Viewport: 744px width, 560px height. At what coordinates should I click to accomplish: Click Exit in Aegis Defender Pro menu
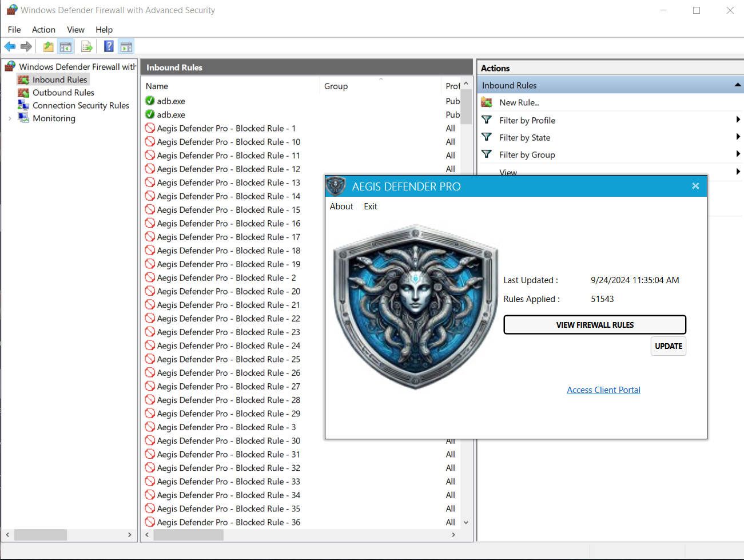coord(371,206)
